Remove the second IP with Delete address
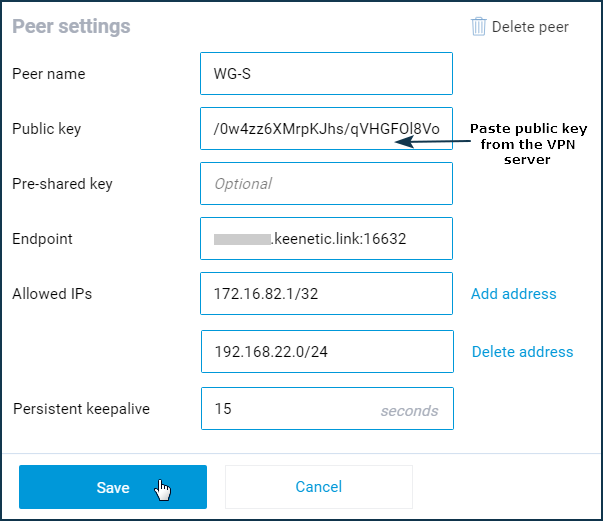The height and width of the screenshot is (521, 603). (x=522, y=352)
